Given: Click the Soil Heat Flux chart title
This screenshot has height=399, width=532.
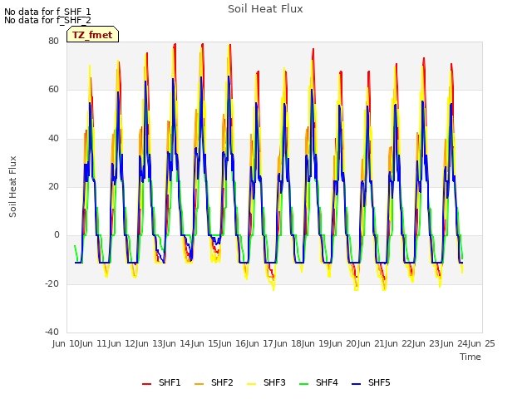Looking at the screenshot, I should click(265, 9).
